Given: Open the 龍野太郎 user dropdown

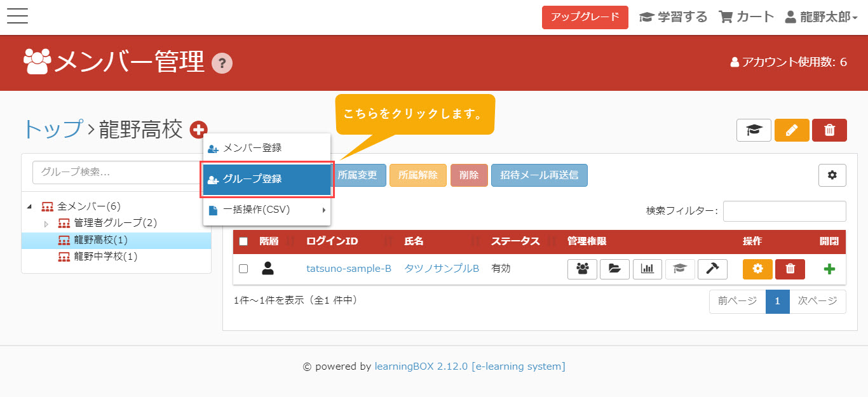Looking at the screenshot, I should tap(821, 17).
